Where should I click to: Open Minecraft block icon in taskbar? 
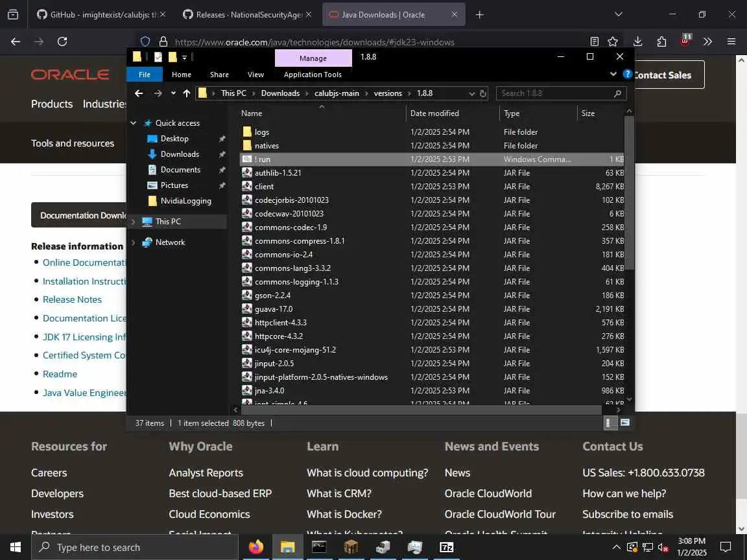351,547
